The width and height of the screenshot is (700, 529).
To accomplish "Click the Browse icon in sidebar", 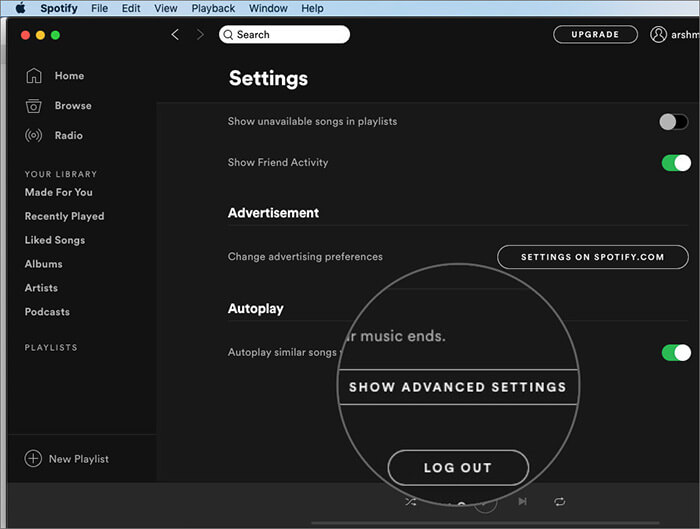I will tap(33, 106).
